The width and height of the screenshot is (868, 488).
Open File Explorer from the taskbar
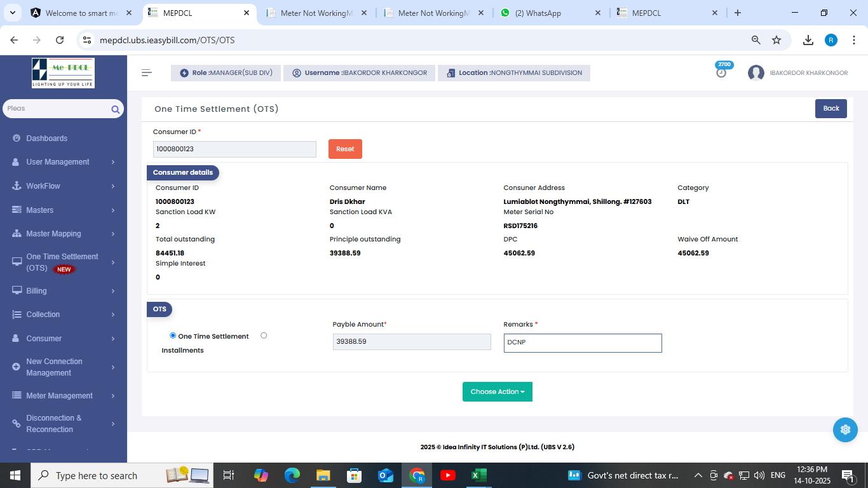point(323,475)
